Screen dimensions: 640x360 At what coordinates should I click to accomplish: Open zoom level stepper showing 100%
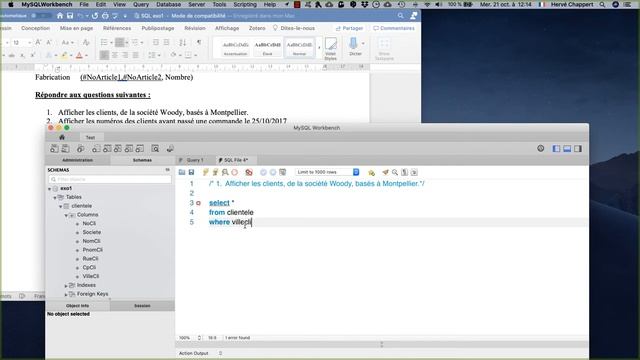[x=199, y=338]
